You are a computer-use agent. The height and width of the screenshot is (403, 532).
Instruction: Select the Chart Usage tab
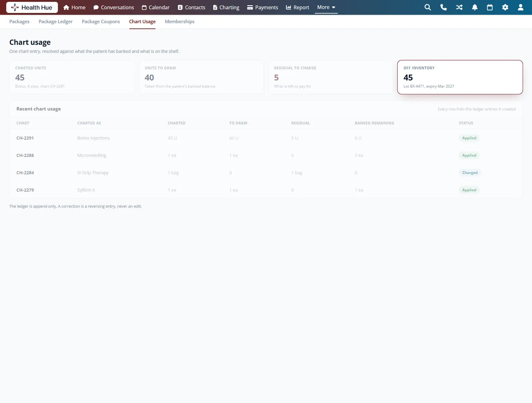click(x=142, y=22)
